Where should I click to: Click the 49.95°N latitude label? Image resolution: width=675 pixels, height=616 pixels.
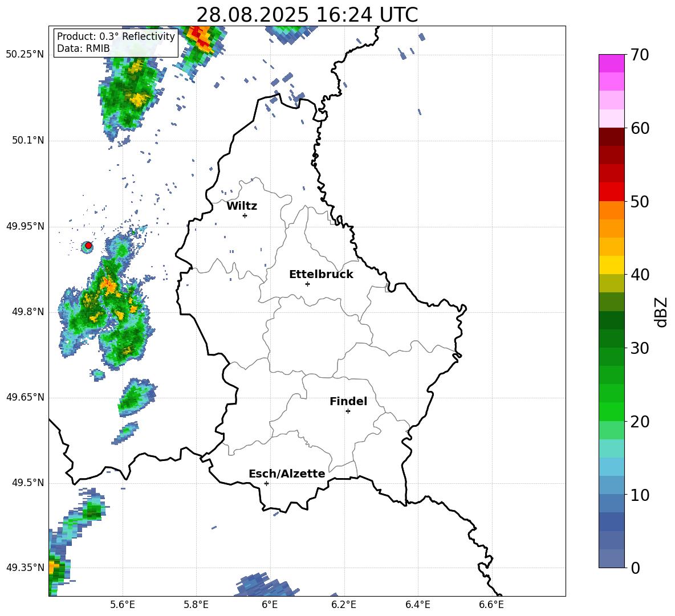point(25,226)
